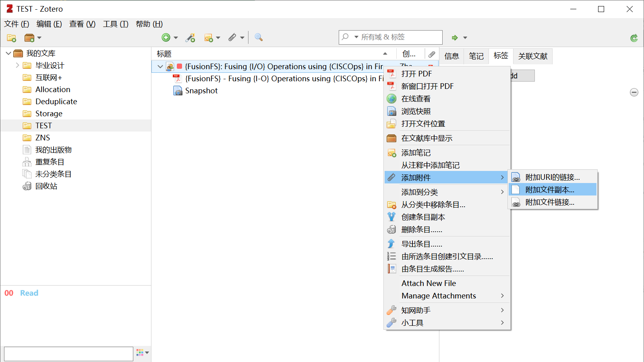
Task: Select 创建条目副本 menu item
Action: [447, 217]
